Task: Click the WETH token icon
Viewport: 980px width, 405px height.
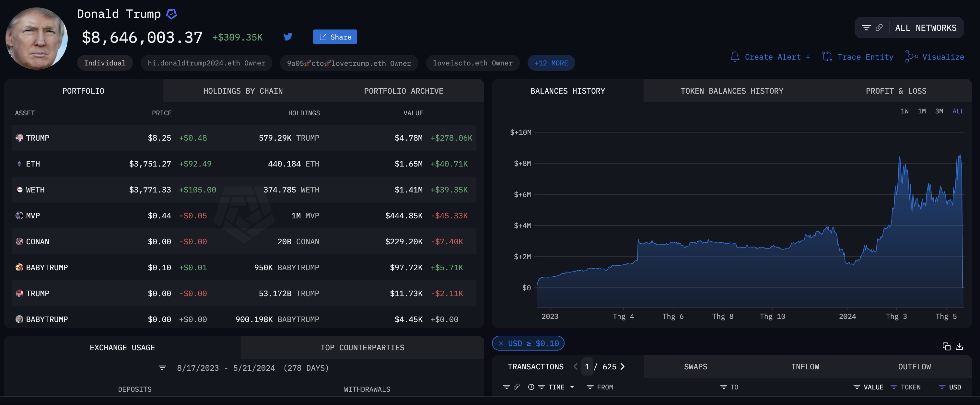Action: point(19,190)
